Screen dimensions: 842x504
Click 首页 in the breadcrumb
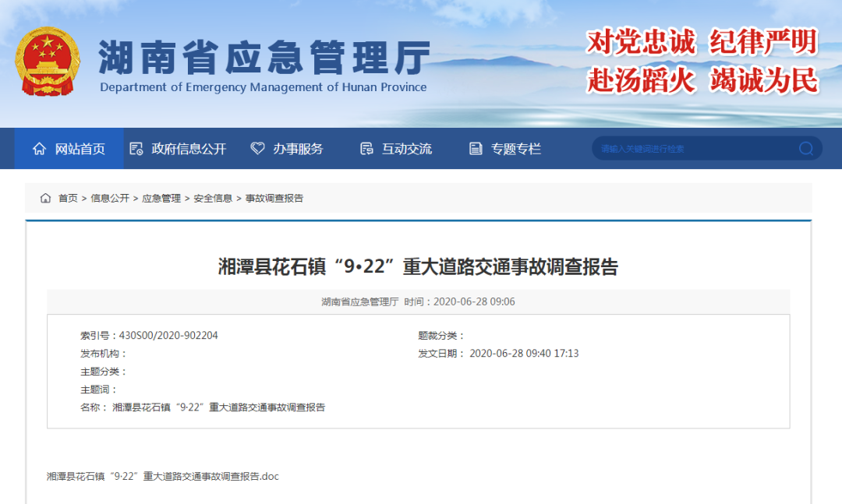click(68, 199)
